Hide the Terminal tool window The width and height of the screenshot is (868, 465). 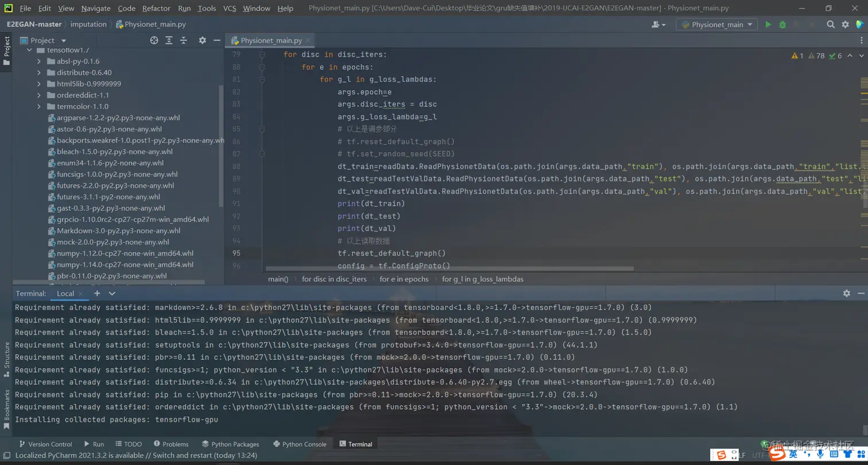[860, 293]
